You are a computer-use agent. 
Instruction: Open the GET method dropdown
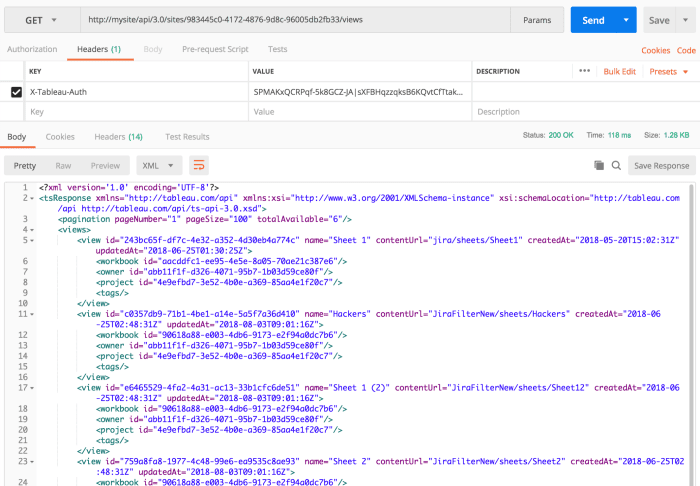[42, 20]
